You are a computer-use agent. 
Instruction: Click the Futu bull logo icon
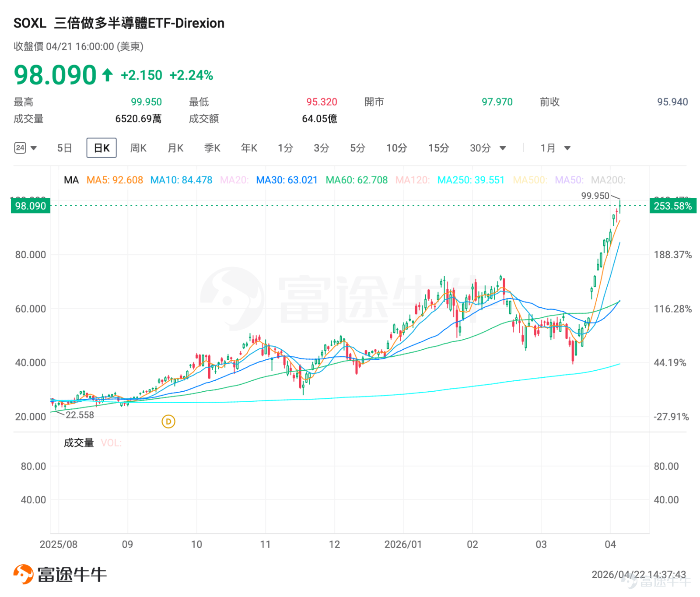click(24, 574)
